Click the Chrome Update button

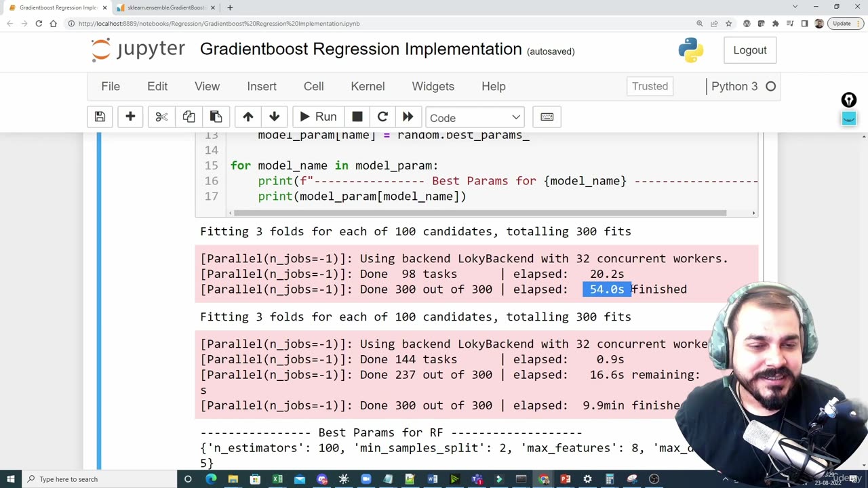(845, 23)
